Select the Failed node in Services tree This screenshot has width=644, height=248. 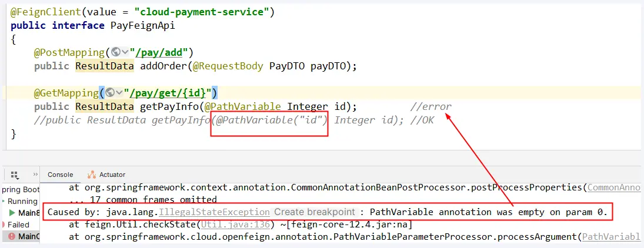pyautogui.click(x=18, y=224)
